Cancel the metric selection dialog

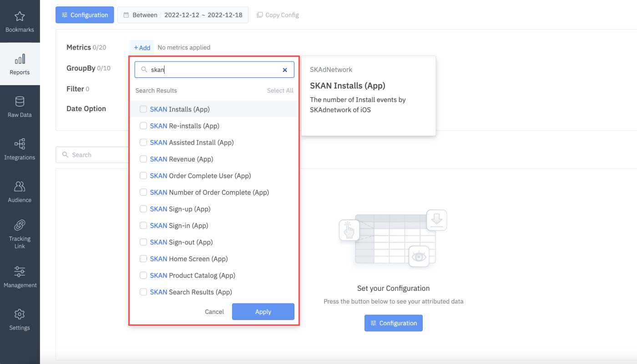click(x=214, y=312)
